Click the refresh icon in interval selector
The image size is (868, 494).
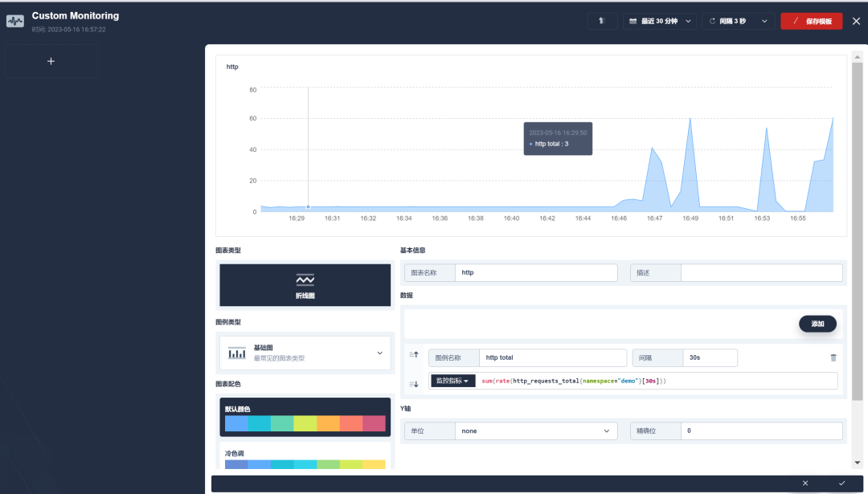712,21
